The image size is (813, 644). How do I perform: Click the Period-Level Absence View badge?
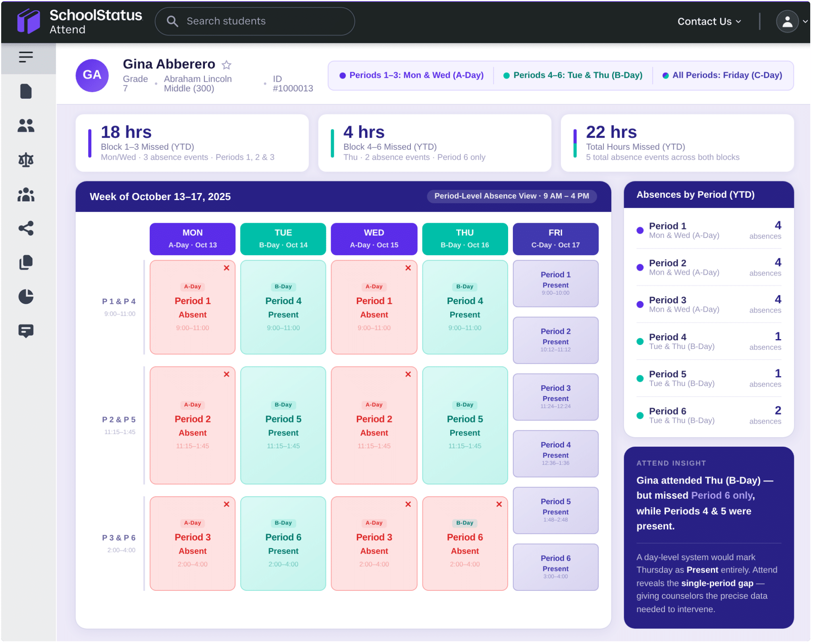pos(511,196)
